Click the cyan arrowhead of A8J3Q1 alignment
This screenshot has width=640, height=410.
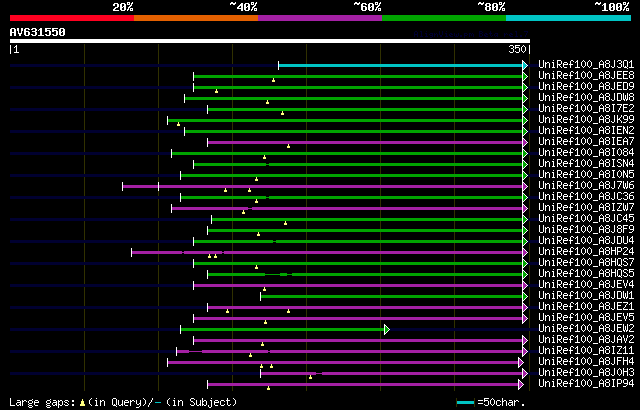[525, 65]
